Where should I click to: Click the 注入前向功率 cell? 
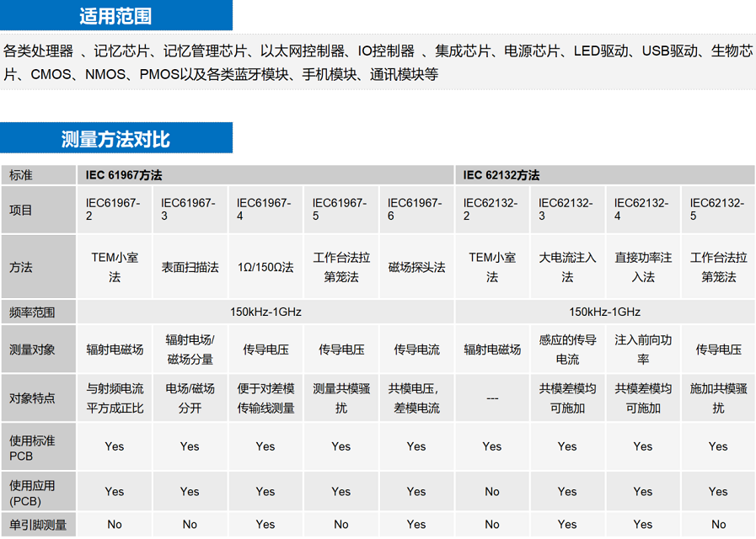click(643, 350)
